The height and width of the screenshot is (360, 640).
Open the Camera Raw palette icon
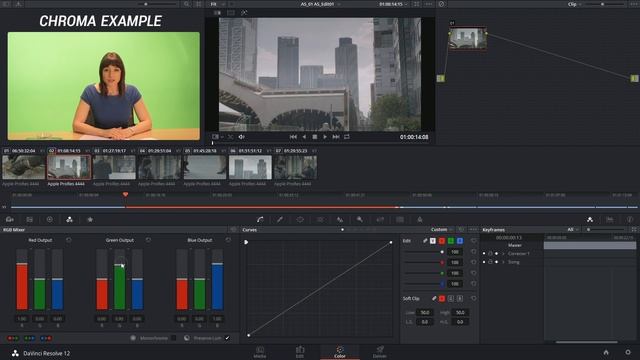point(10,220)
